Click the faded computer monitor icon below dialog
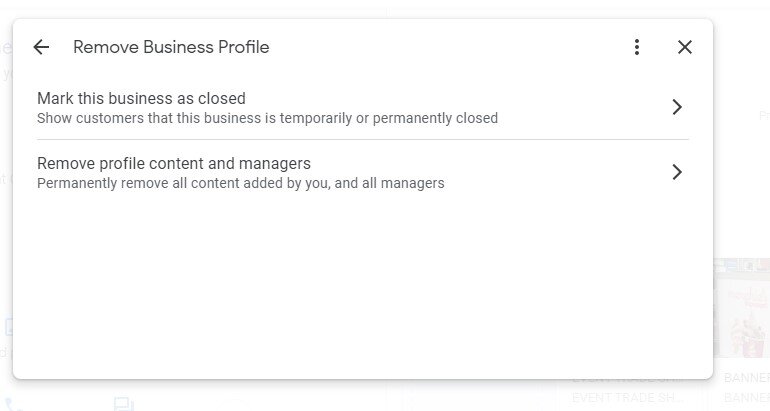This screenshot has width=770, height=411. click(124, 404)
